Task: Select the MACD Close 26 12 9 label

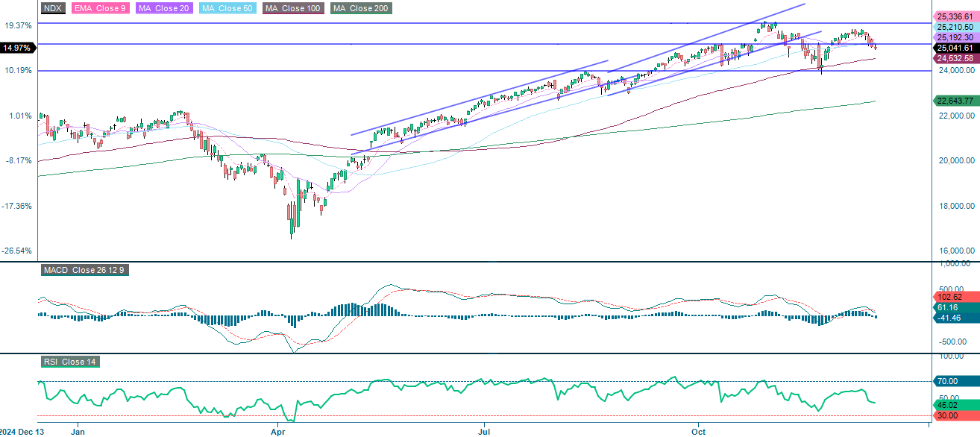Action: click(84, 270)
